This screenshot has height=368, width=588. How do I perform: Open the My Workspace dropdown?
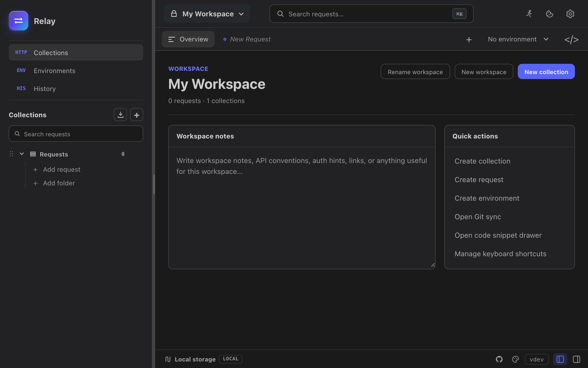click(x=207, y=14)
